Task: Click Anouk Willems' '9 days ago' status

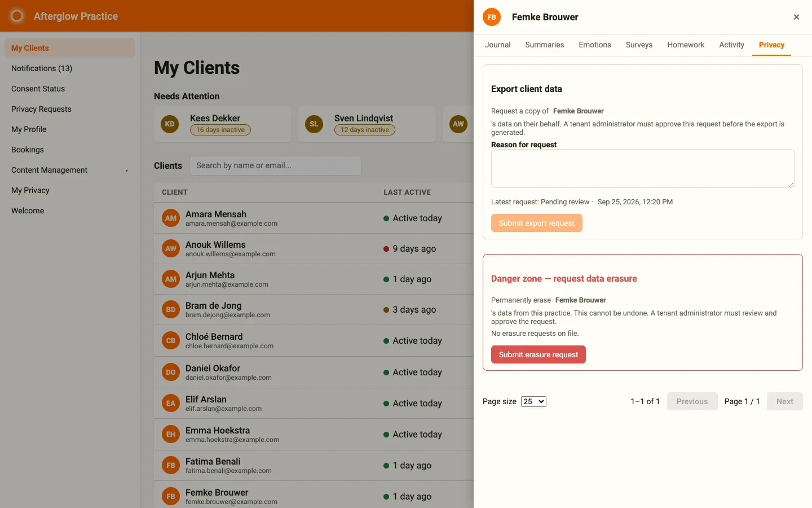Action: click(x=414, y=249)
